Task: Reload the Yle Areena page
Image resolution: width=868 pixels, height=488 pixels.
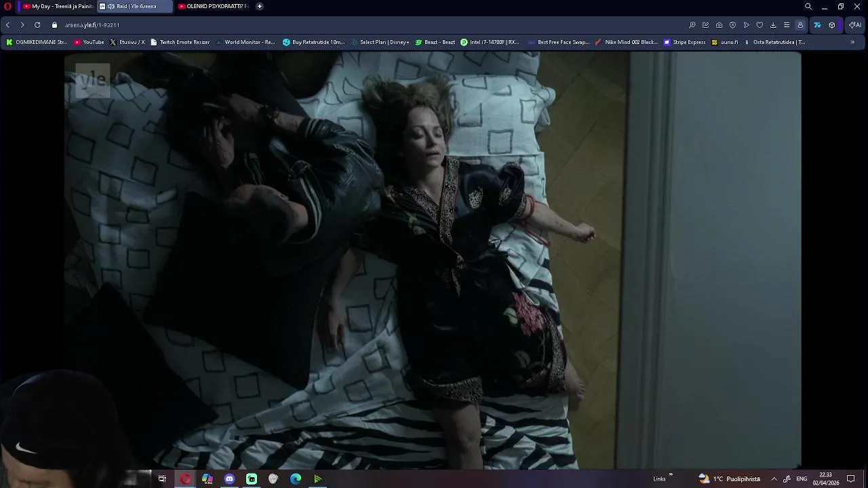Action: coord(37,25)
